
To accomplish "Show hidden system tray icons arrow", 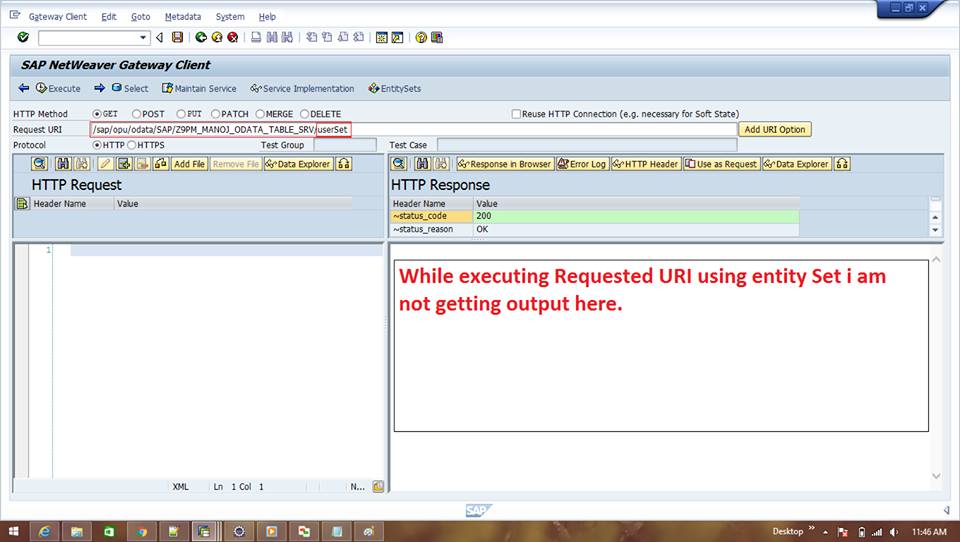I will coord(825,532).
